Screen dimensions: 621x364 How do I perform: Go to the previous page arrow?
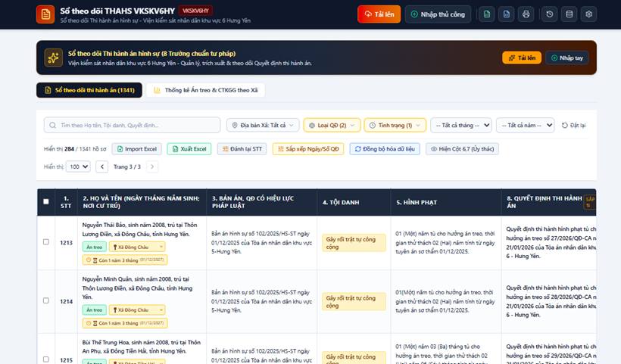point(101,166)
